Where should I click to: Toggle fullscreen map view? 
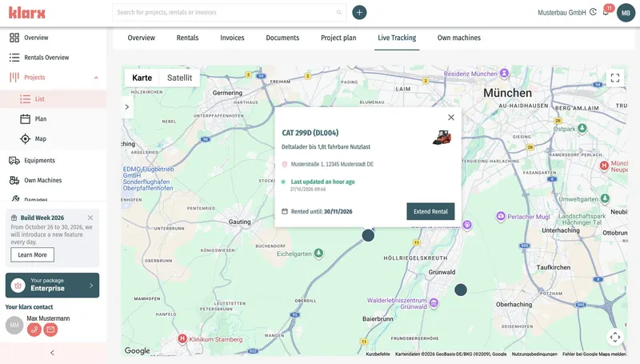(x=615, y=78)
